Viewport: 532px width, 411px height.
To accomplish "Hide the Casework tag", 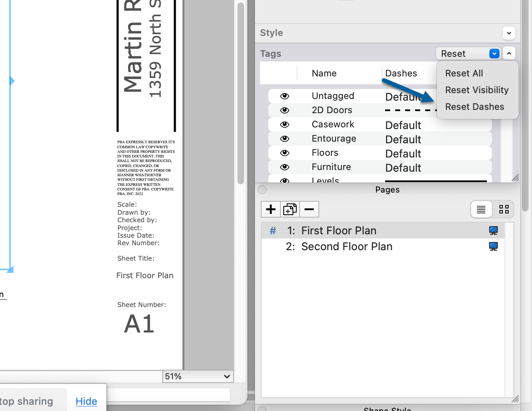I will (x=285, y=124).
